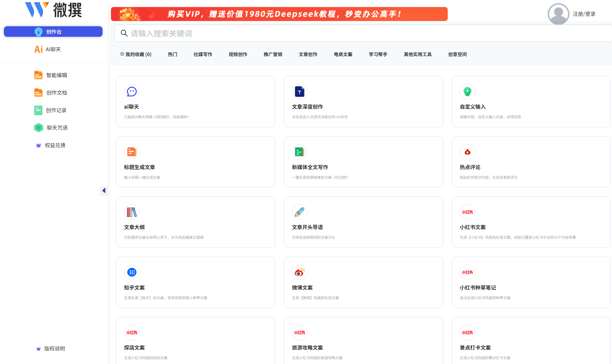The width and height of the screenshot is (612, 364).
Task: Click the 知乎文案 card title
Action: (134, 288)
